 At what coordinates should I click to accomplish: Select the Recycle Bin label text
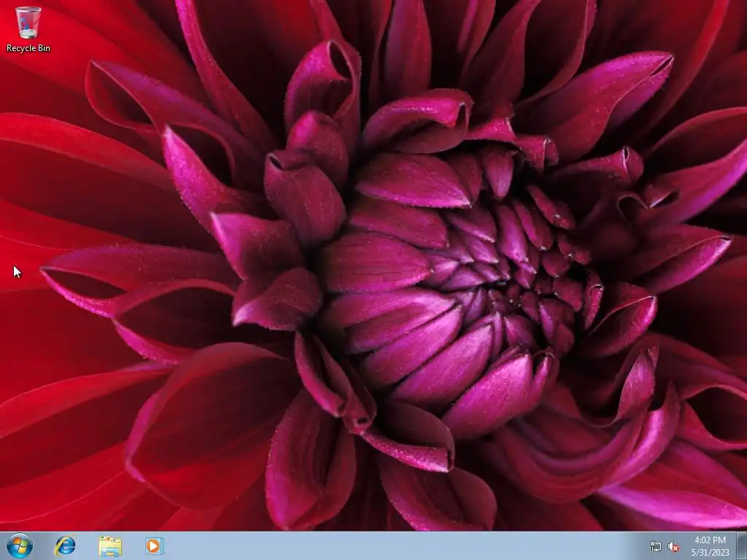tap(28, 48)
